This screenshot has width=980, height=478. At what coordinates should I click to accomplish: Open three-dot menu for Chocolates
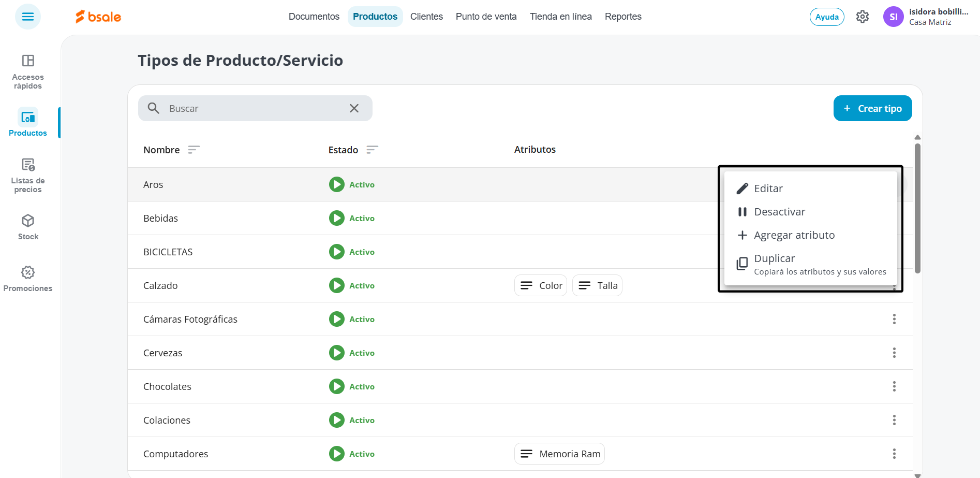pyautogui.click(x=894, y=386)
